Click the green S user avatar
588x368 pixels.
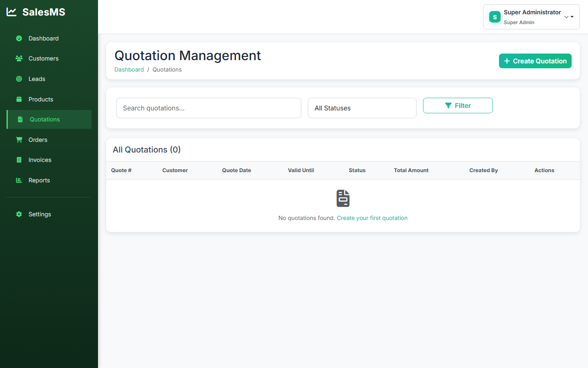pyautogui.click(x=495, y=17)
